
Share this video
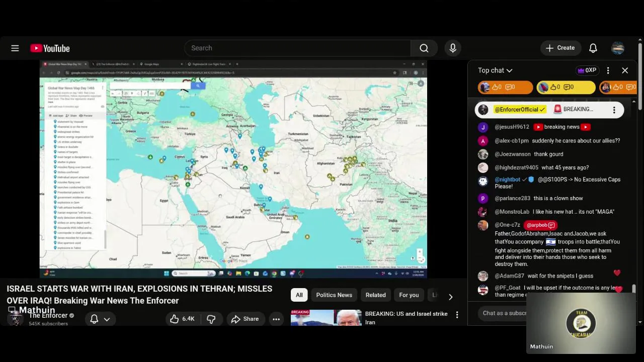[245, 319]
